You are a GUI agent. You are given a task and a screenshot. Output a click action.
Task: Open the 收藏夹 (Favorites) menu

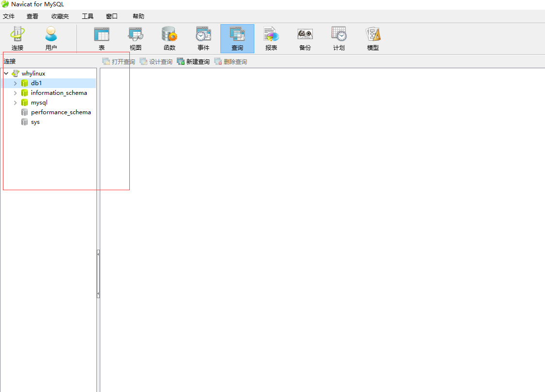click(x=60, y=16)
